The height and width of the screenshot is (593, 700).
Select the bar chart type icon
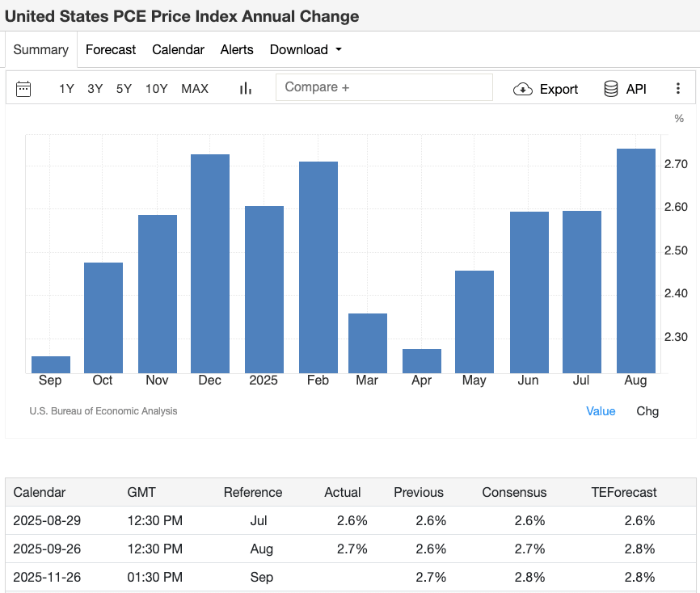245,88
